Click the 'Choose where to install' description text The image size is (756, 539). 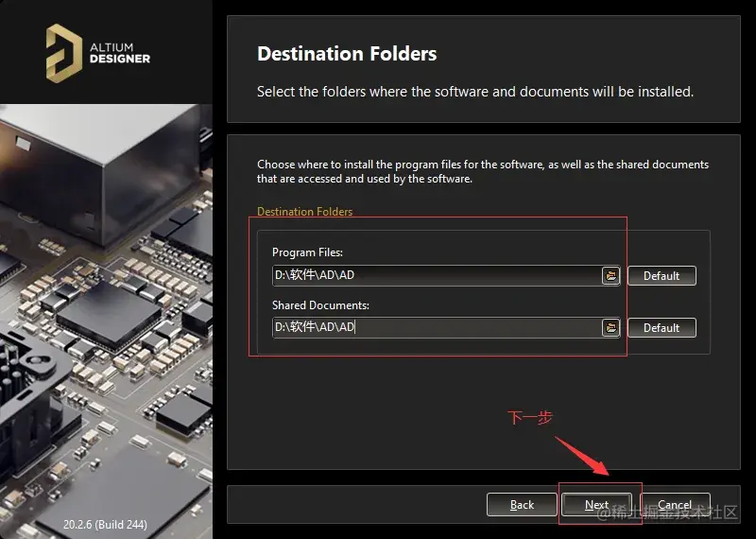tap(483, 171)
